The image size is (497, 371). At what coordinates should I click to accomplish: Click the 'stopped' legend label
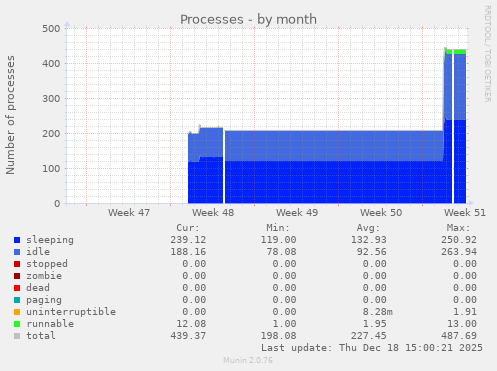[47, 264]
